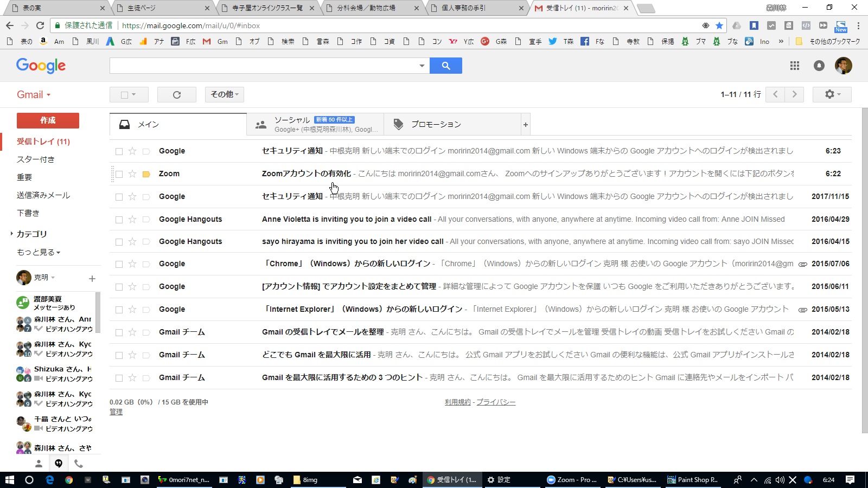Open 利用規約 link
The image size is (868, 488).
tap(458, 402)
